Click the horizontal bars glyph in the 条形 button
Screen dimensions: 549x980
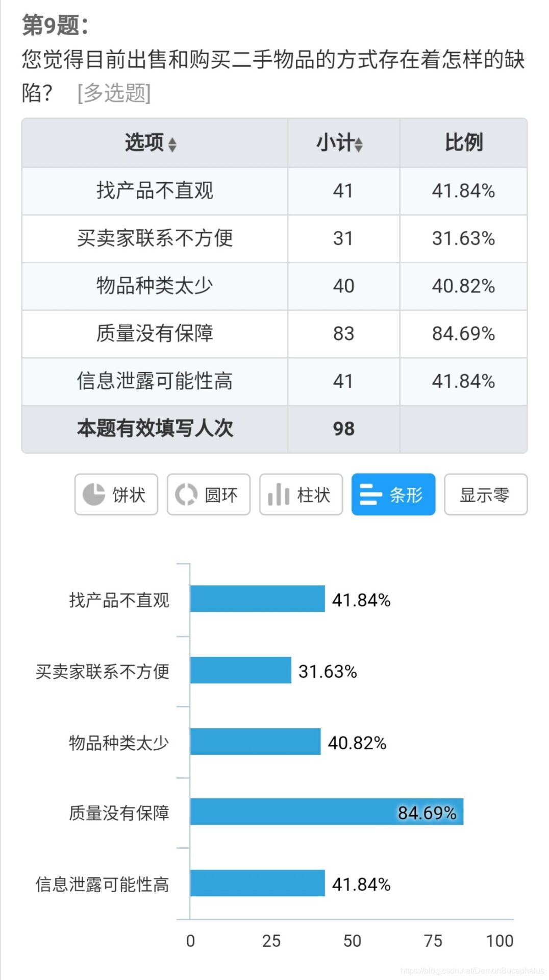tap(370, 494)
